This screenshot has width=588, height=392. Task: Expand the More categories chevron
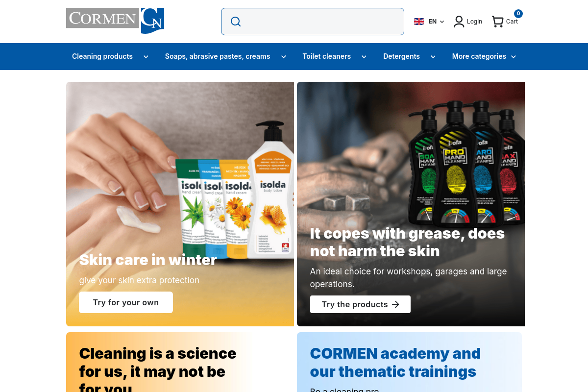coord(514,57)
